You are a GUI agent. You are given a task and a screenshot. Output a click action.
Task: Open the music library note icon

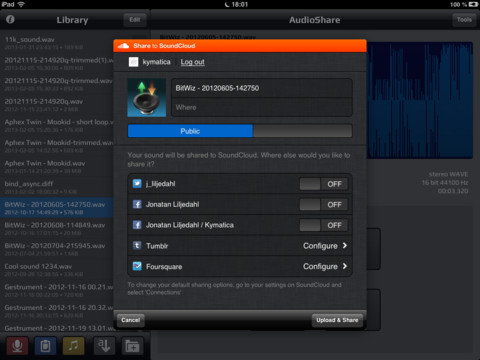click(x=73, y=346)
